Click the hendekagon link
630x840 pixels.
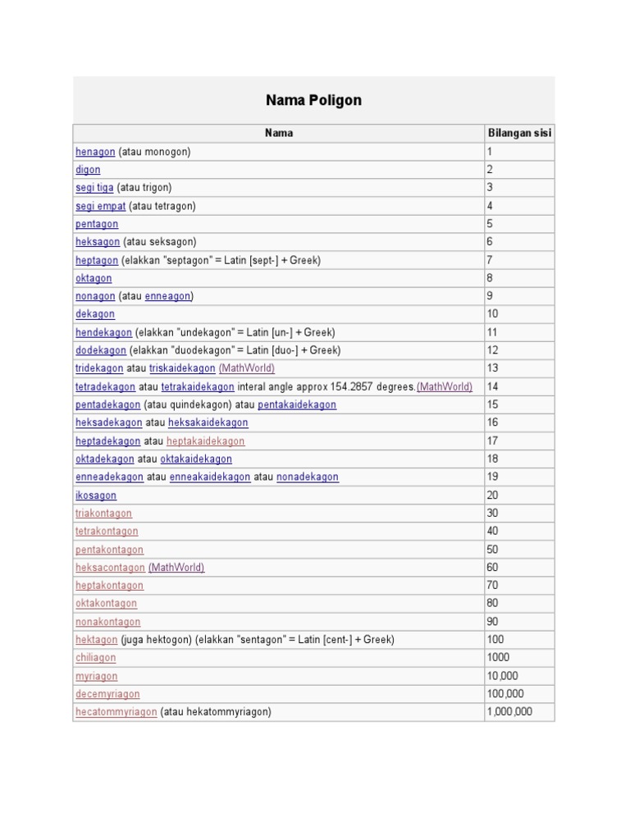click(x=104, y=332)
